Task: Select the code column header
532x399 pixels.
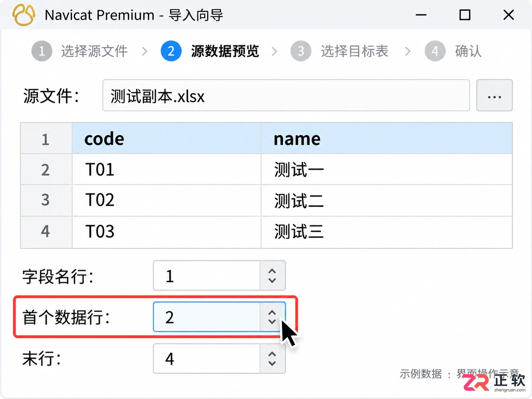Action: [167, 139]
